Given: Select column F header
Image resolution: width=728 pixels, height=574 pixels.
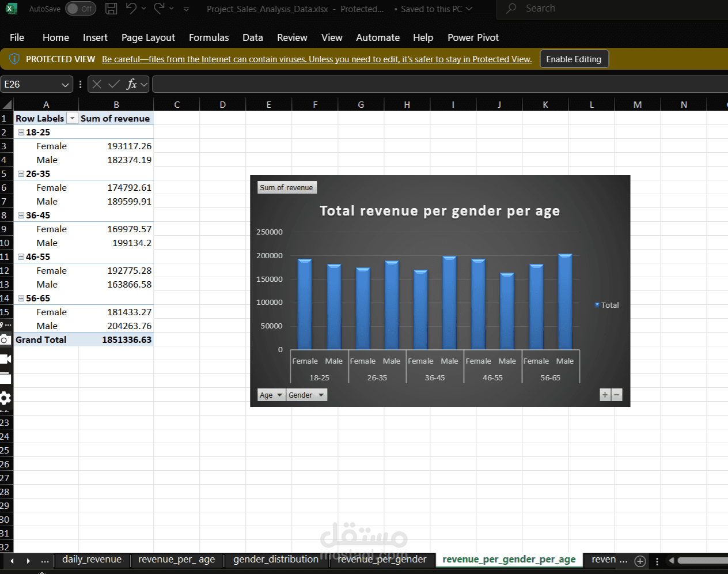Looking at the screenshot, I should click(315, 104).
